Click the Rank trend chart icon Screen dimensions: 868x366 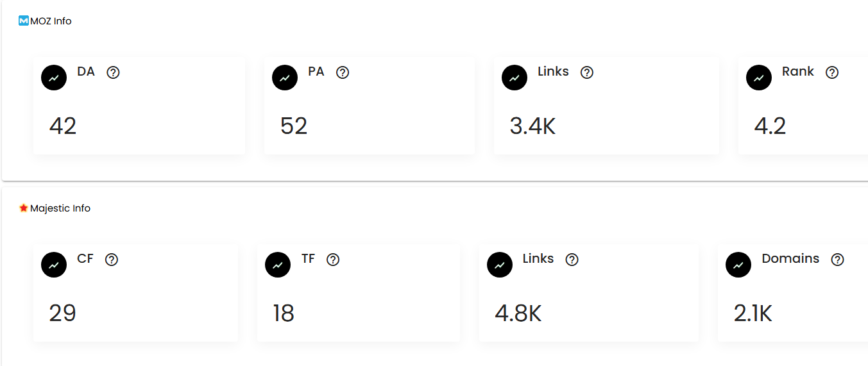(759, 78)
